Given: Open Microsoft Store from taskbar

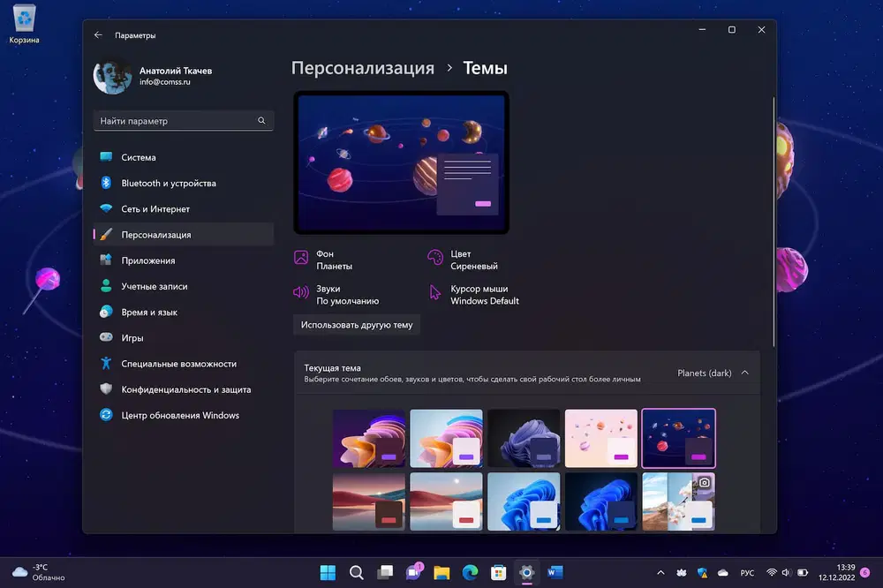Looking at the screenshot, I should [498, 573].
